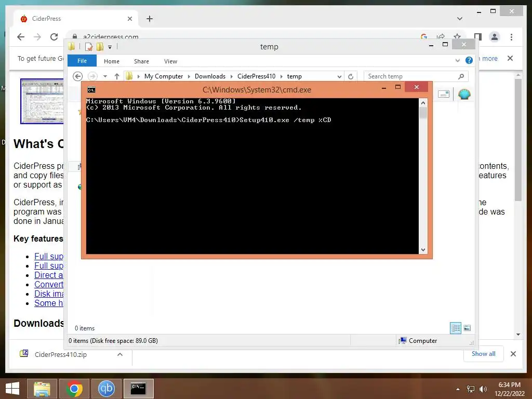
Task: Open customize quick access toolbar dropdown
Action: 110,47
